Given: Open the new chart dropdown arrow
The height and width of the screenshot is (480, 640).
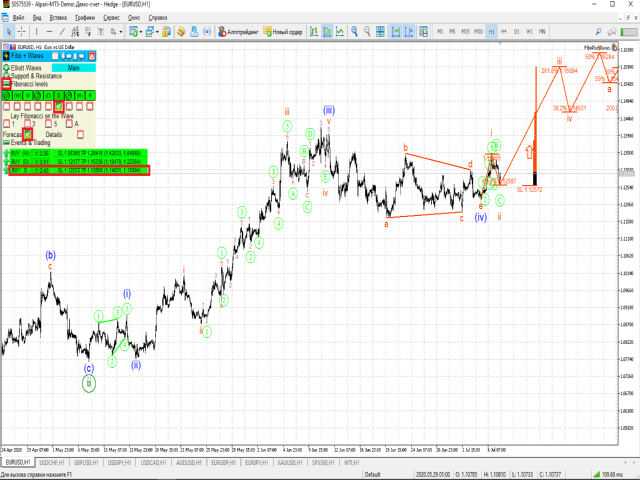Looking at the screenshot, I should [x=141, y=32].
